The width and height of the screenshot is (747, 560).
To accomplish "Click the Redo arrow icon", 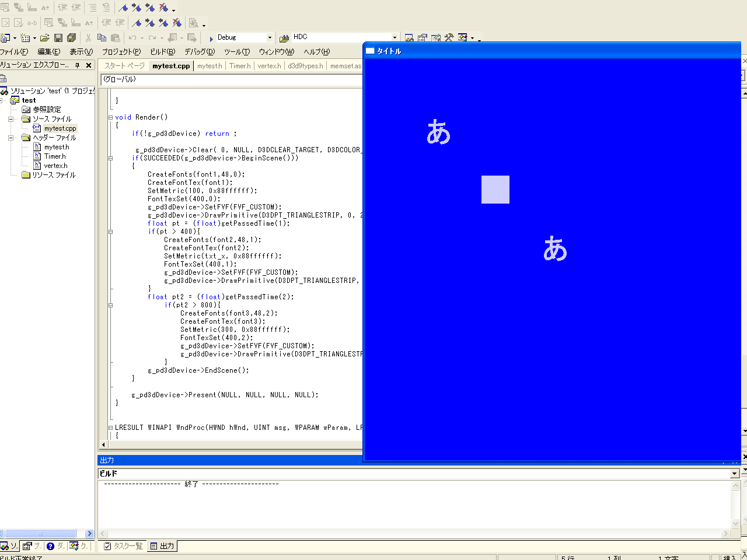I will coord(152,38).
